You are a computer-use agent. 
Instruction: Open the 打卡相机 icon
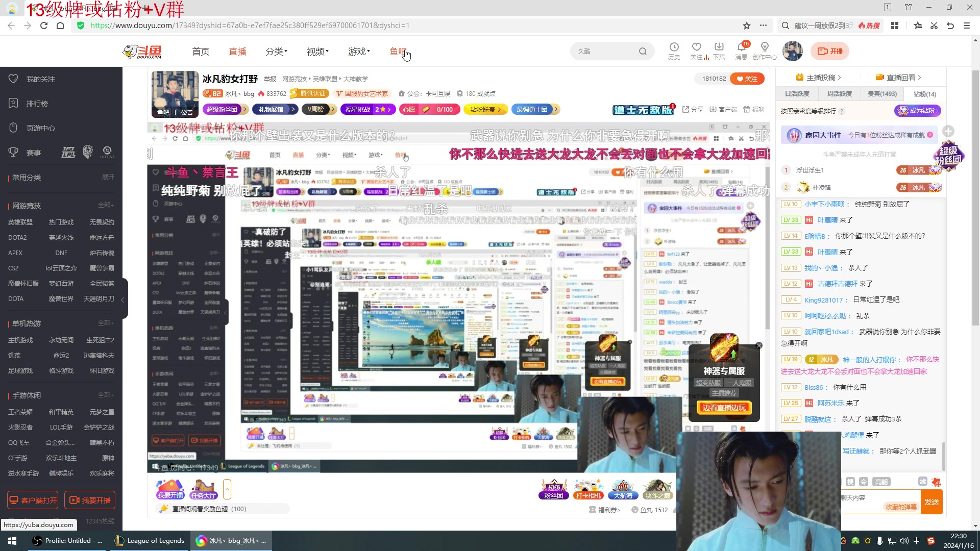tap(588, 489)
